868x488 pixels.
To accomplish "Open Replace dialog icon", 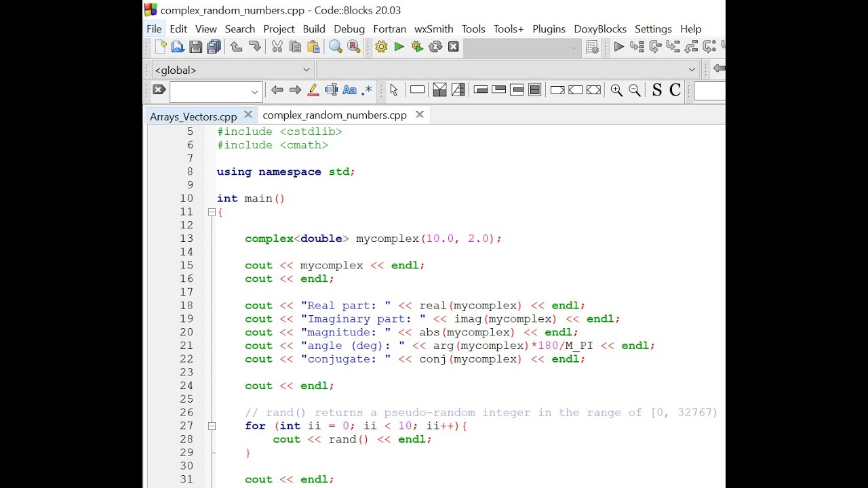I will point(353,47).
